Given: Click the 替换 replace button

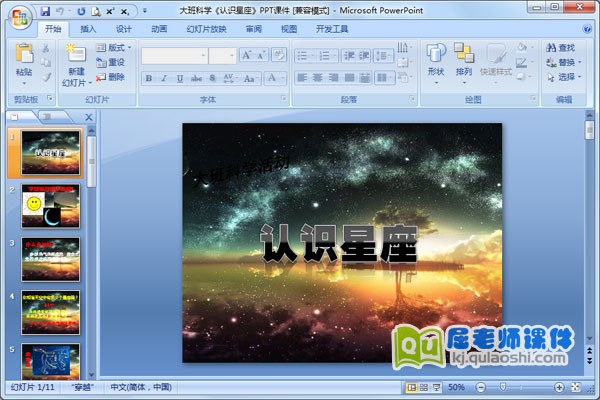Looking at the screenshot, I should click(x=563, y=62).
